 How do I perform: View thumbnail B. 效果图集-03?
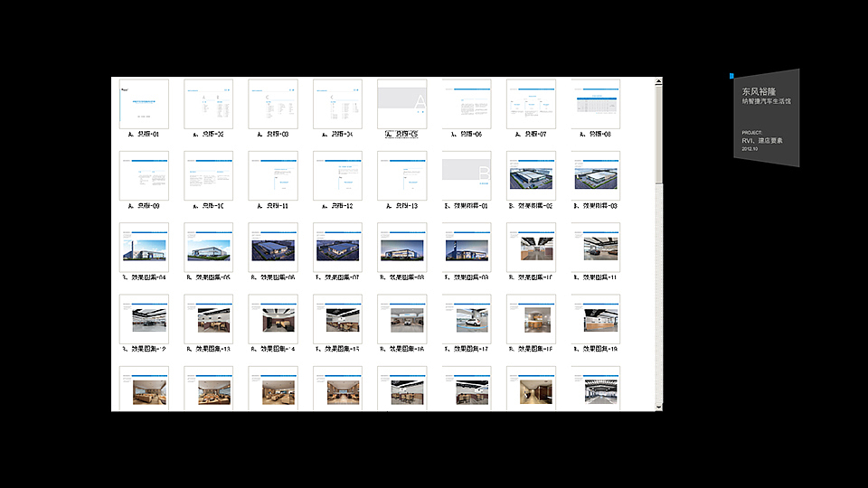pos(596,175)
